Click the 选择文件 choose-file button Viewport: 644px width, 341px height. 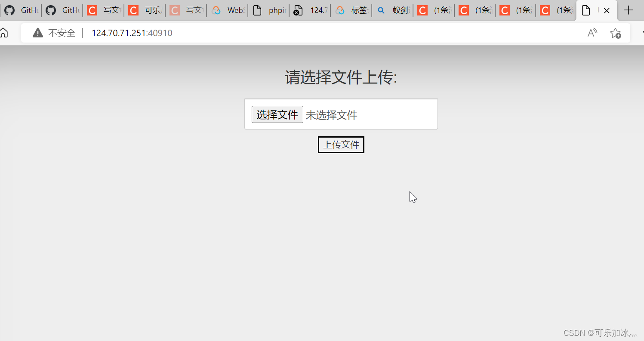277,114
